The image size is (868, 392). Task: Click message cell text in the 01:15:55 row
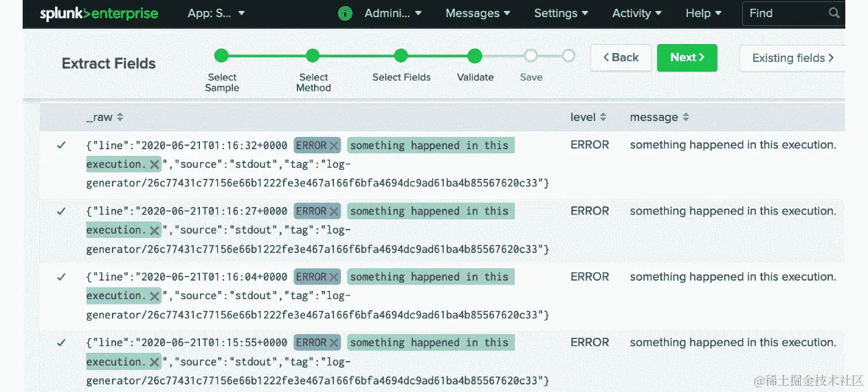coord(733,342)
